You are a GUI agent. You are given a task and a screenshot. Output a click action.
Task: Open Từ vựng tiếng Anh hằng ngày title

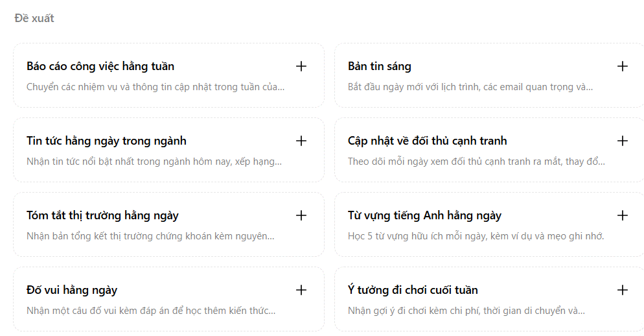point(424,215)
